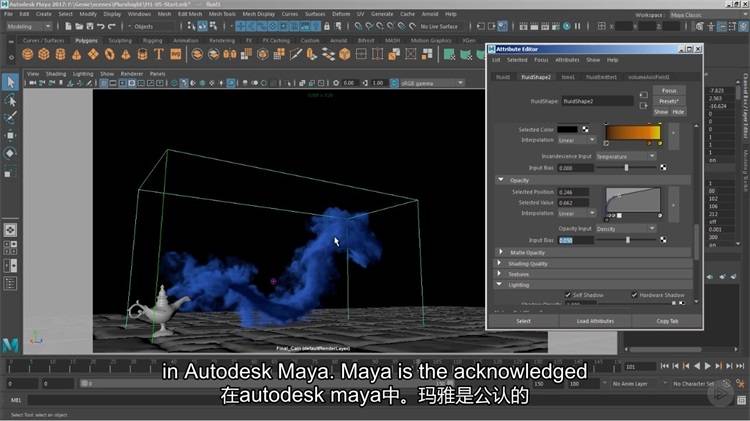
Task: Click the New Scene icon
Action: click(x=68, y=26)
